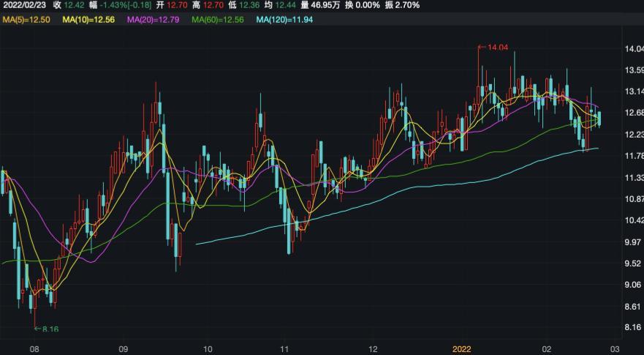
Task: Click the closing price value 12.42
Action: pos(75,5)
